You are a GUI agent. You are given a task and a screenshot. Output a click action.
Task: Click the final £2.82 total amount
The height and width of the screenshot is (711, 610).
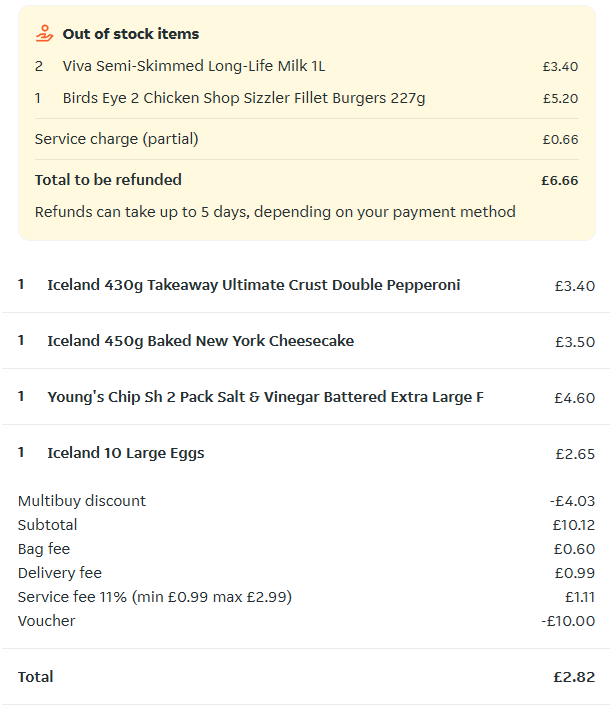tap(573, 677)
